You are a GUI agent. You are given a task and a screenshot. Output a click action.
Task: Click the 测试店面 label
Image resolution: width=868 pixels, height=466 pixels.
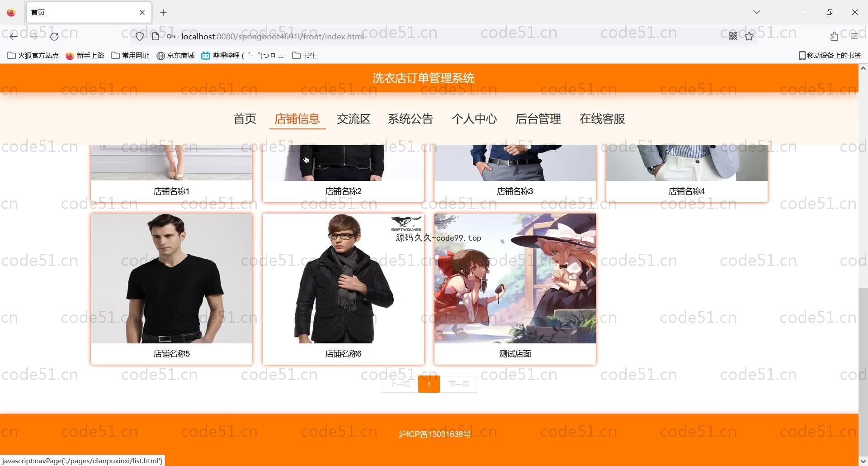tap(515, 354)
